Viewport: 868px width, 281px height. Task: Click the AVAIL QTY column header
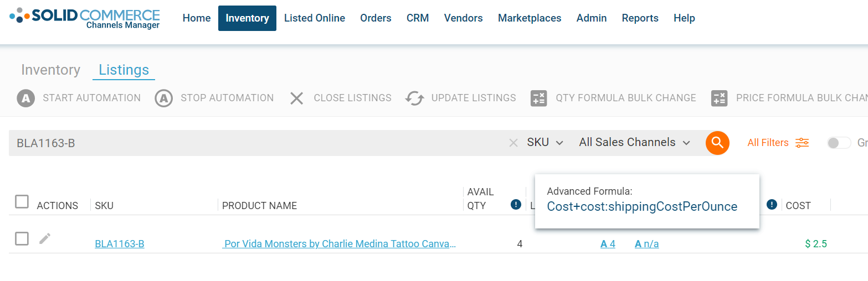pos(480,199)
